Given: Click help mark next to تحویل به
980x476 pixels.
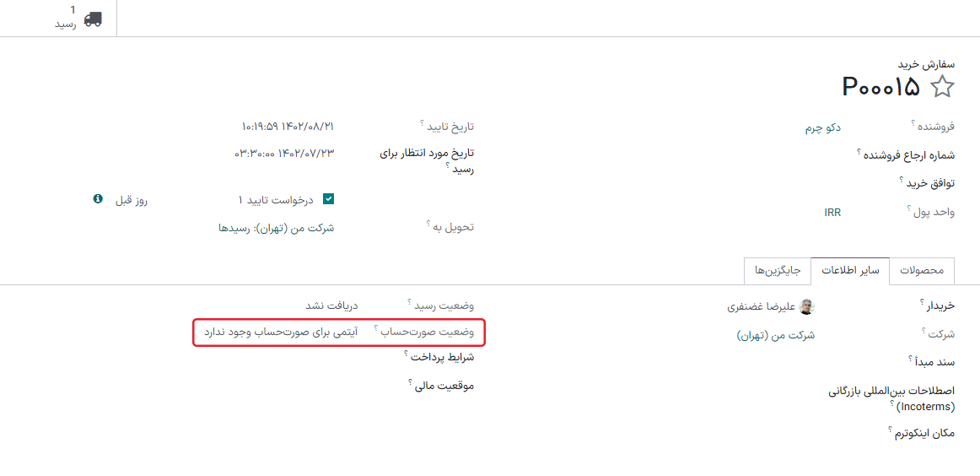Looking at the screenshot, I should (x=429, y=224).
